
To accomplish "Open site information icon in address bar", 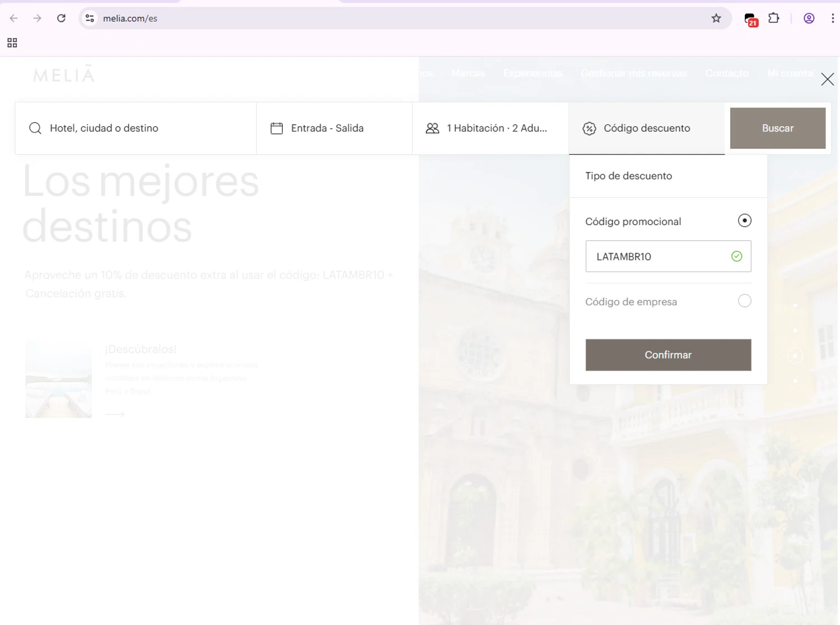I will tap(90, 18).
